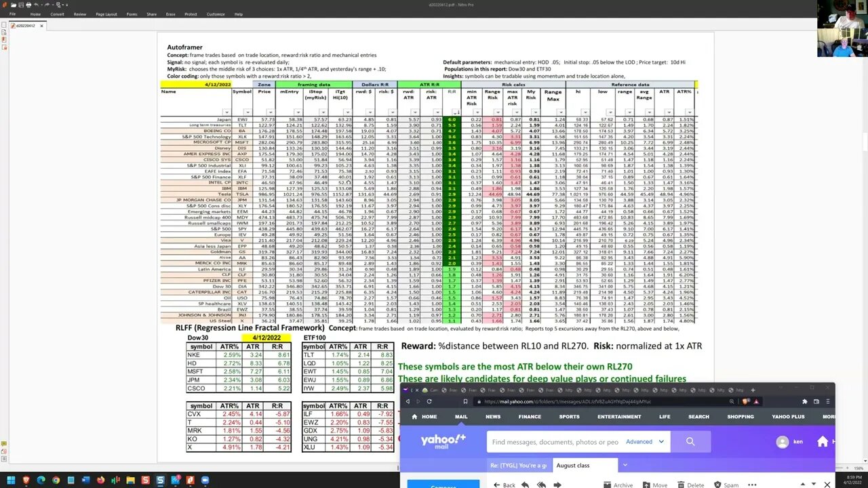The width and height of the screenshot is (868, 488).
Task: Open the sorted R:R column filter dropdown
Action: 457,112
